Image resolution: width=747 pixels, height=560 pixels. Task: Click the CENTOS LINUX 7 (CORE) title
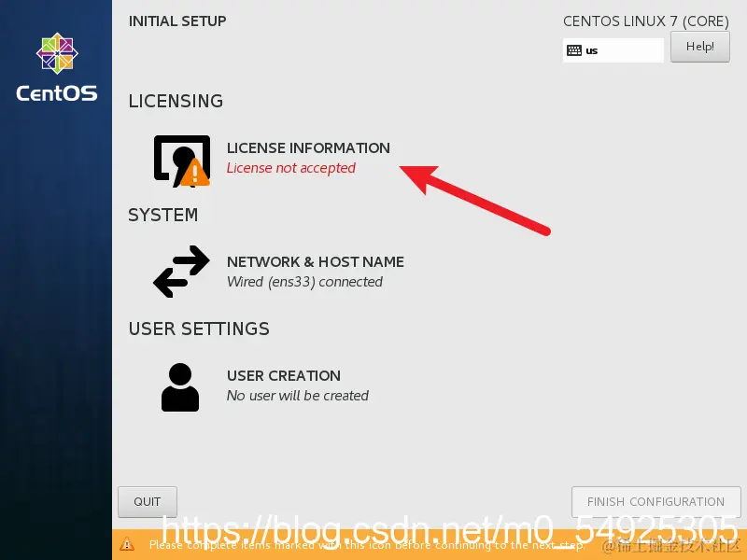coord(646,21)
